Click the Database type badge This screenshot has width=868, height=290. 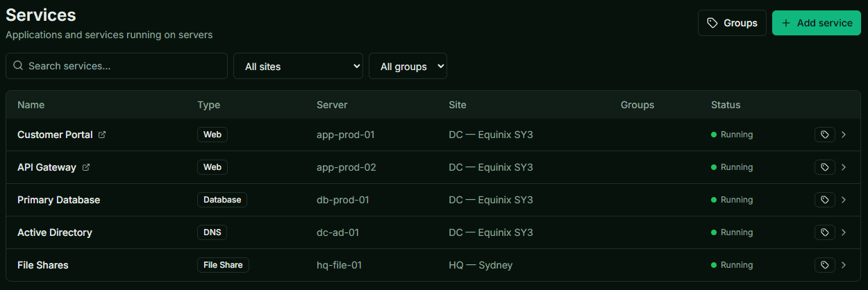click(x=222, y=200)
